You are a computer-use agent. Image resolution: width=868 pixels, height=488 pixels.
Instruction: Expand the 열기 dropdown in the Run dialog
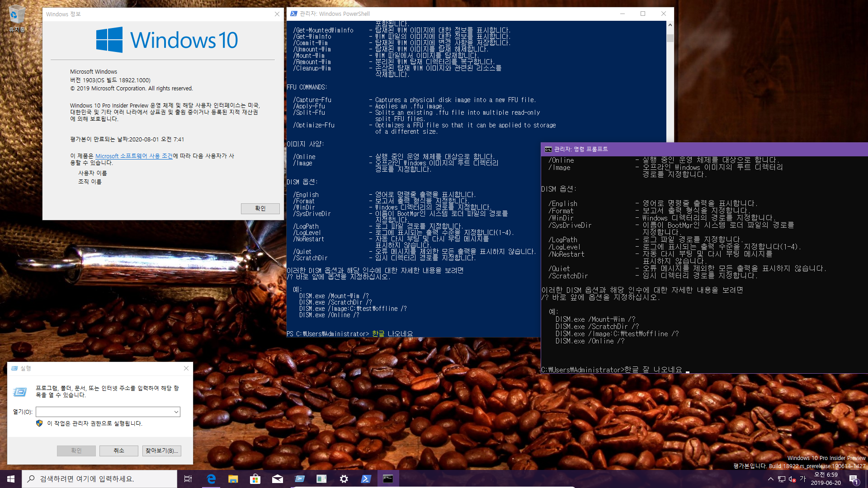point(176,412)
